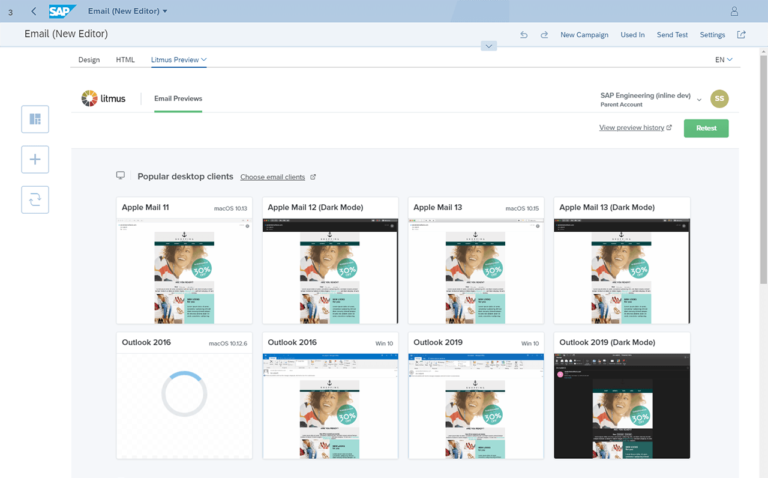
Task: Expand the header collapse chevron
Action: pyautogui.click(x=488, y=46)
